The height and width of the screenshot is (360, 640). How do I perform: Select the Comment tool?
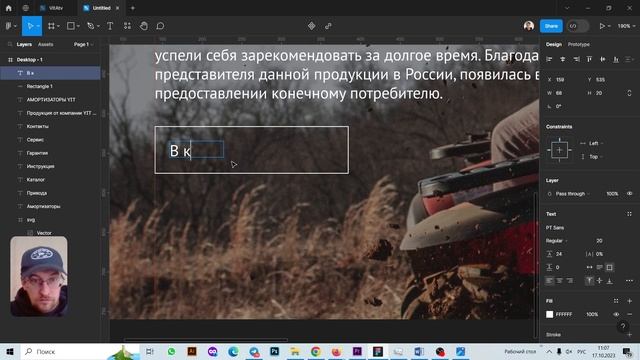tap(160, 26)
